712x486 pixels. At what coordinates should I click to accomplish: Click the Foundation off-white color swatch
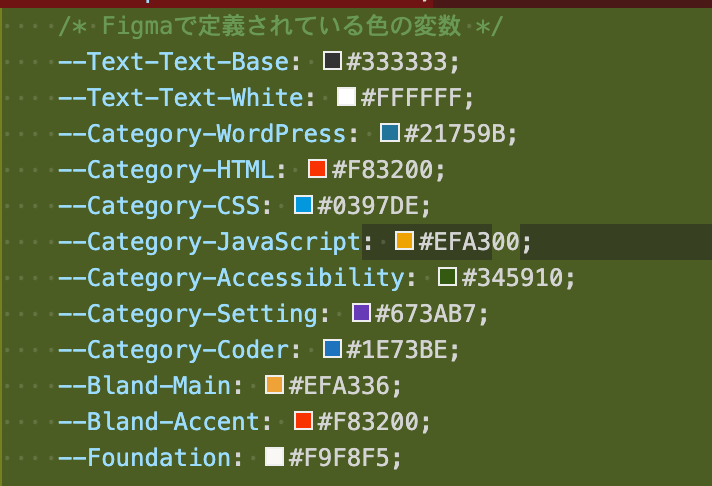point(275,457)
